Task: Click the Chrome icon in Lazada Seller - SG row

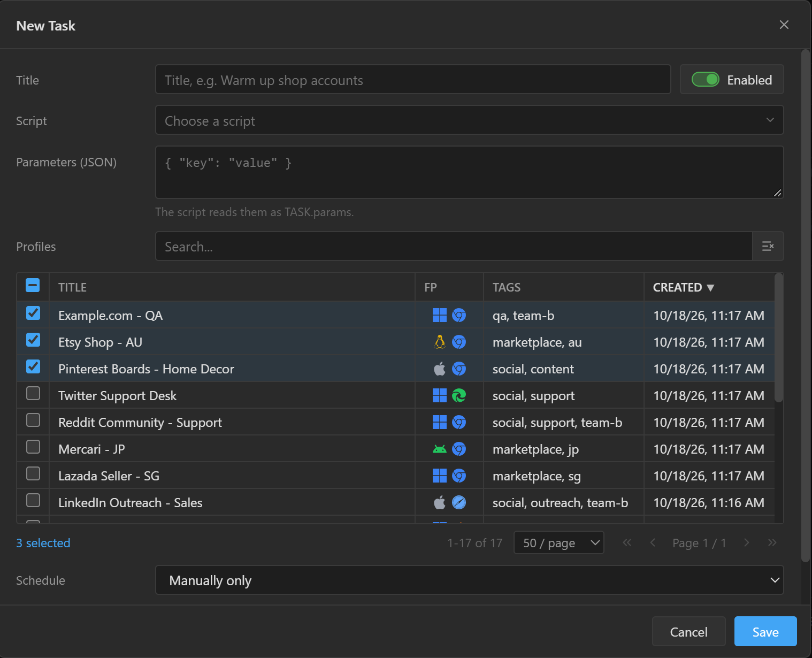Action: coord(459,476)
